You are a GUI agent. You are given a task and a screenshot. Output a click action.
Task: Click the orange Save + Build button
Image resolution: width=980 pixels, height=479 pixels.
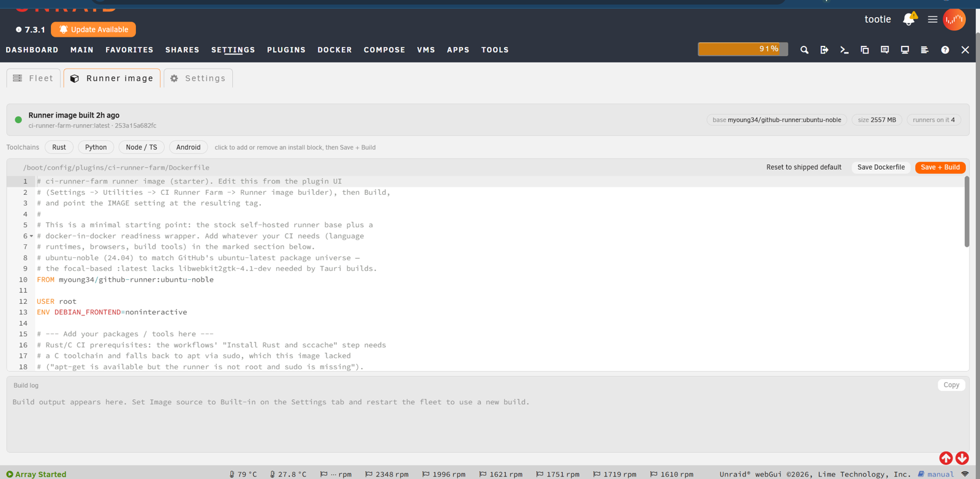tap(940, 167)
